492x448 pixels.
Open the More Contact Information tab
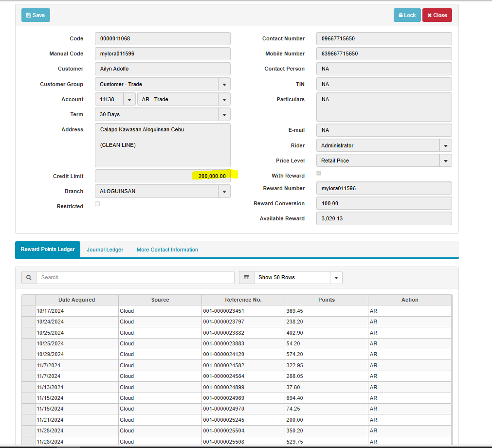(x=167, y=250)
